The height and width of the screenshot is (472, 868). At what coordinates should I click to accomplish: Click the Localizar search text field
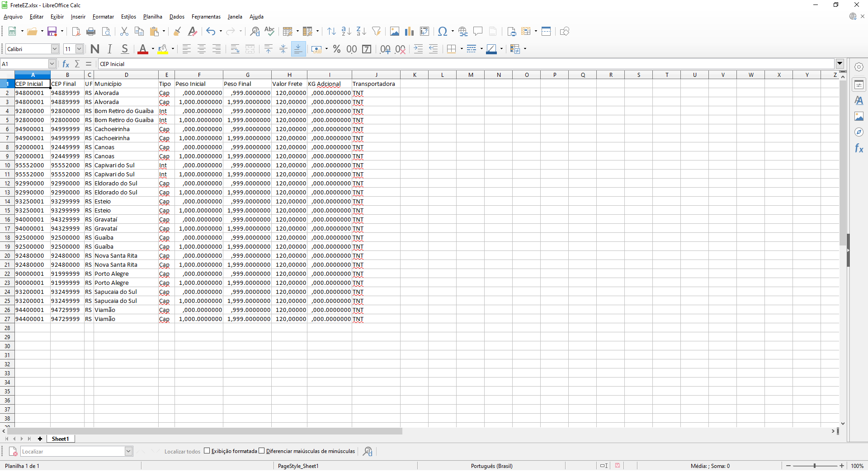pyautogui.click(x=73, y=451)
